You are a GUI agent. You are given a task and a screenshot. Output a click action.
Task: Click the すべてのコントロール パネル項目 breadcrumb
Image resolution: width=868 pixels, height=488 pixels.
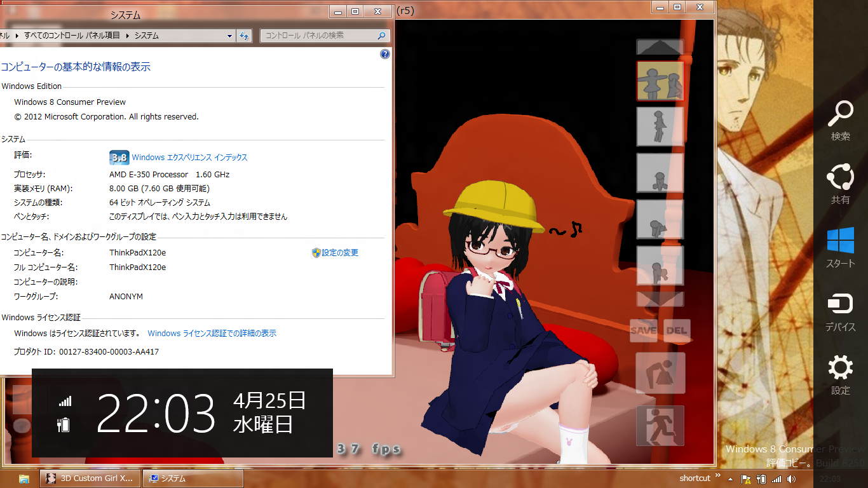pyautogui.click(x=72, y=36)
